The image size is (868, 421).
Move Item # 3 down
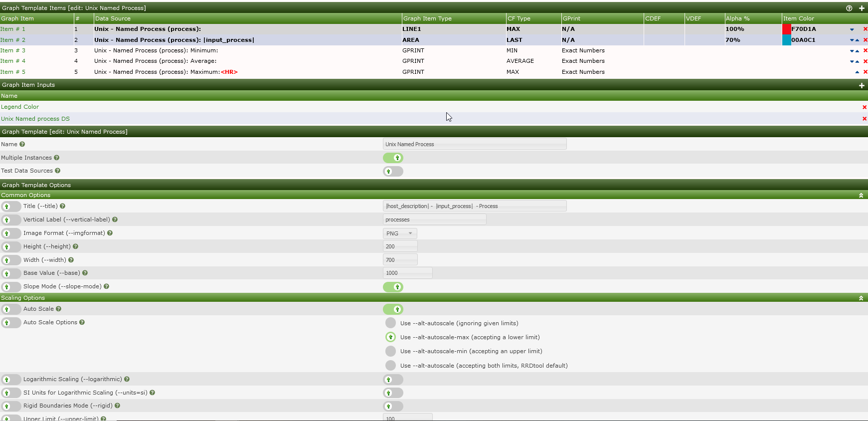point(852,51)
